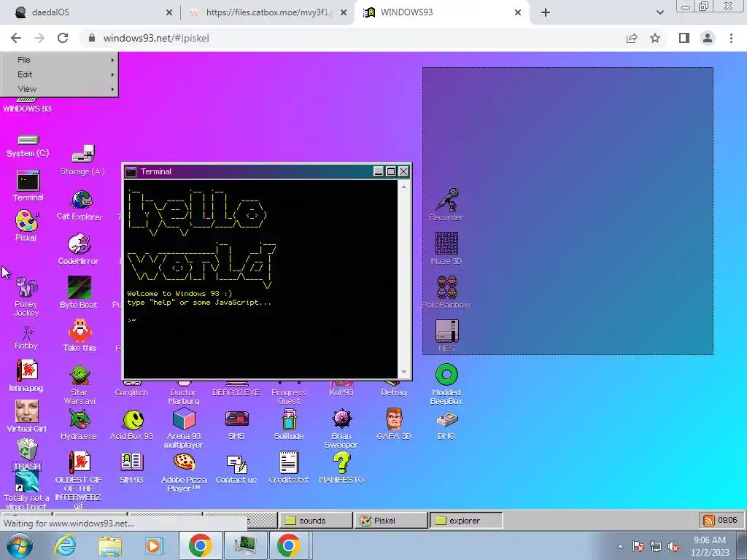Select the WINDOWS93 browser tab
This screenshot has height=560, width=747.
pyautogui.click(x=441, y=12)
